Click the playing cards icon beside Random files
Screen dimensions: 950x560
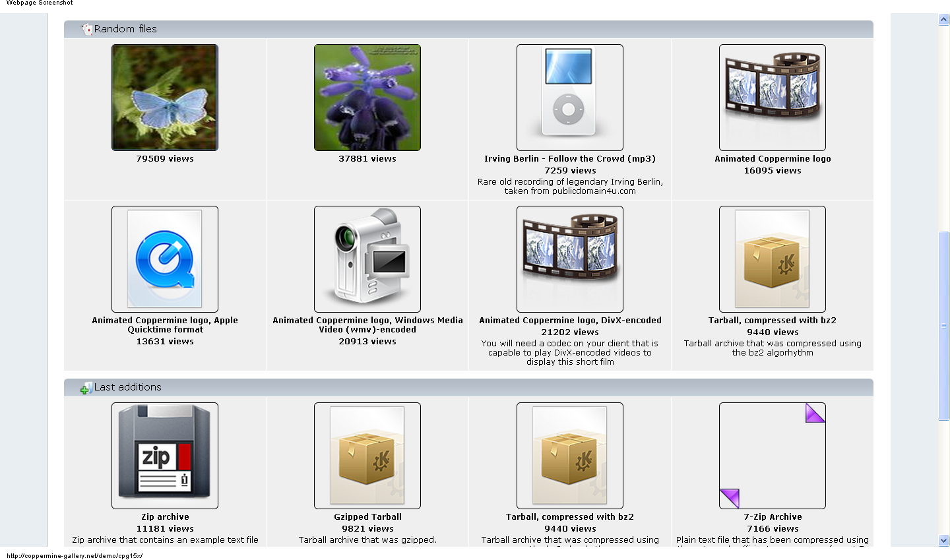click(86, 29)
